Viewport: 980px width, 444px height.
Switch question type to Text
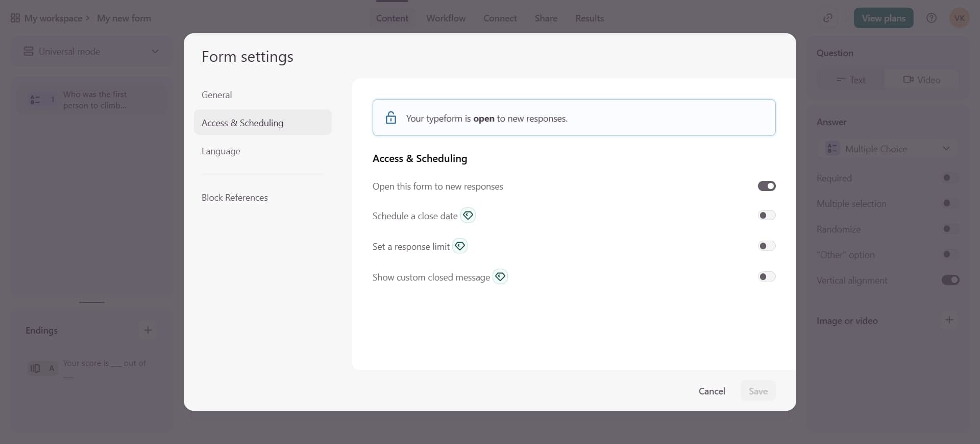click(x=851, y=80)
